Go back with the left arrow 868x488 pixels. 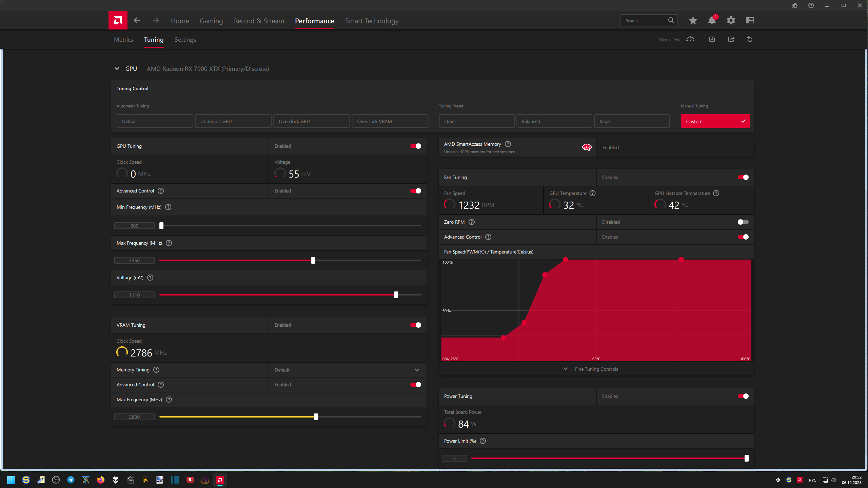(137, 20)
